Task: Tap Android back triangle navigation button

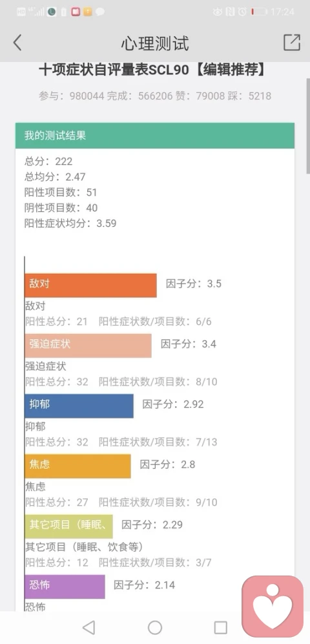Action: pos(88,628)
